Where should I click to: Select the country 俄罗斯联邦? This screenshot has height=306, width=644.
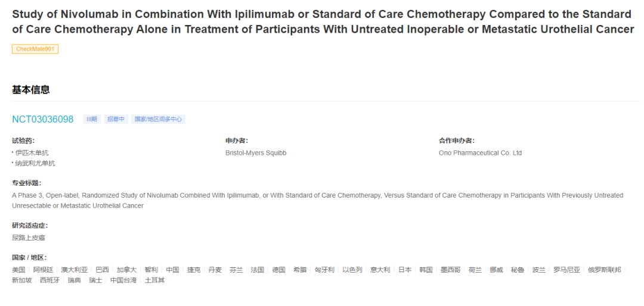pos(604,270)
